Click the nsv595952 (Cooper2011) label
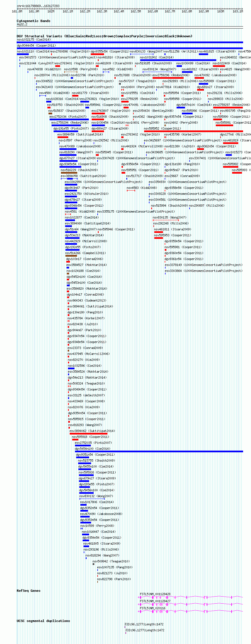 pos(162,128)
